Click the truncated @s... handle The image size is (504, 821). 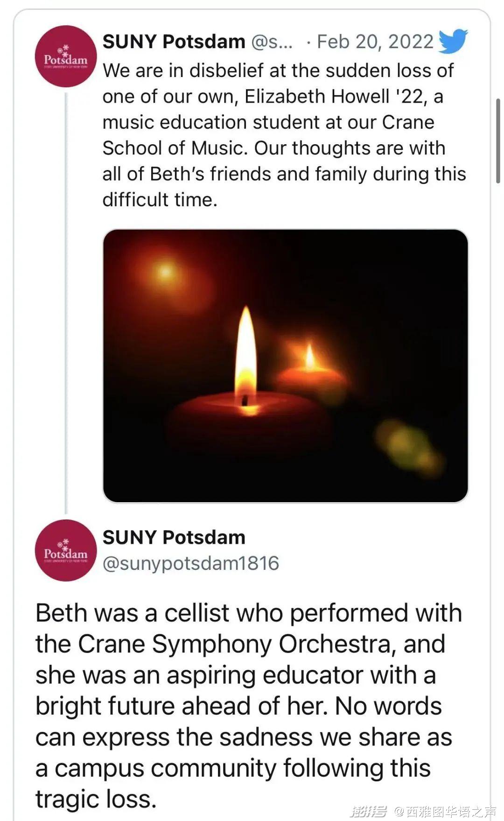272,42
